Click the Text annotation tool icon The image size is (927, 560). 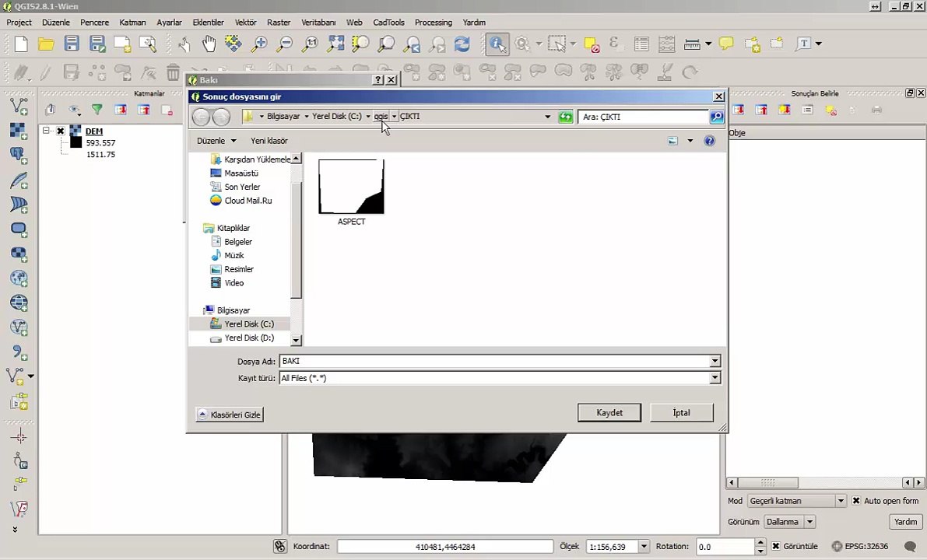pos(802,44)
